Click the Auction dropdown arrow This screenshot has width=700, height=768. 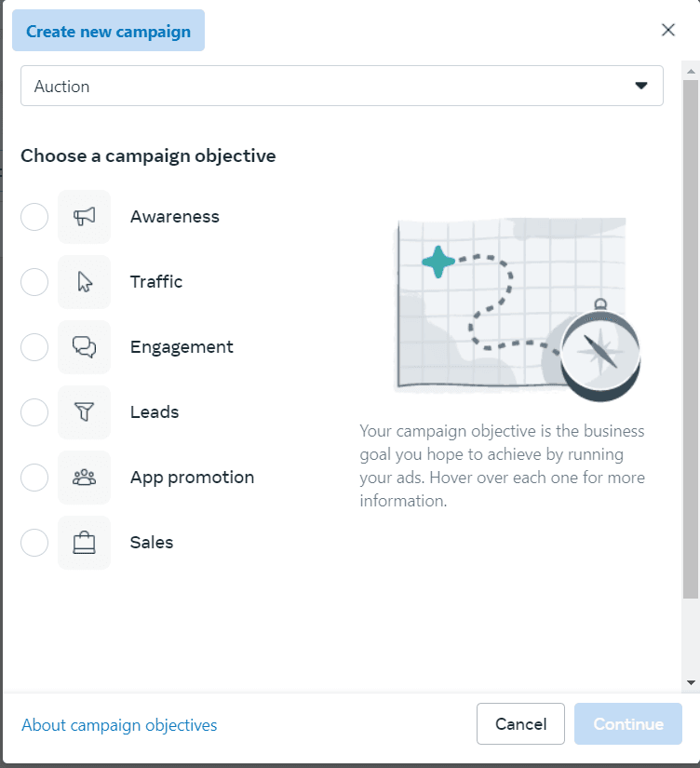(640, 86)
